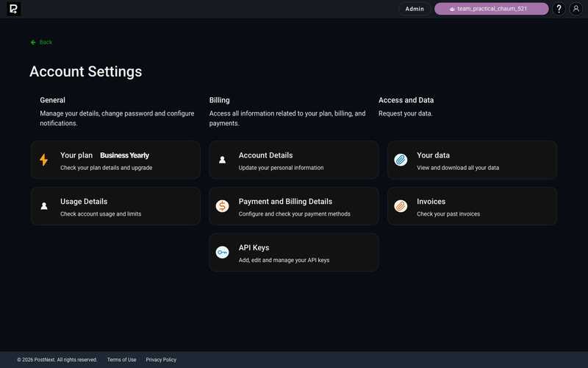
Task: Open the Privacy Policy link
Action: pos(161,360)
